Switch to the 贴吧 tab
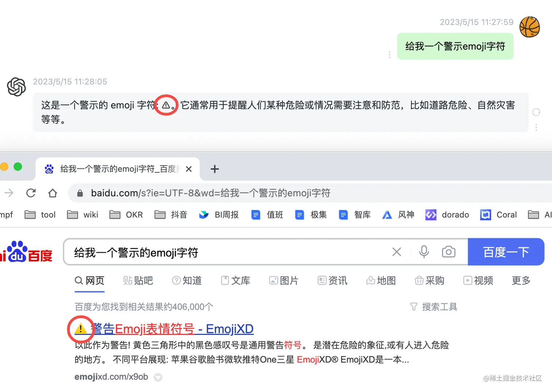Image resolution: width=552 pixels, height=392 pixels. coord(138,281)
